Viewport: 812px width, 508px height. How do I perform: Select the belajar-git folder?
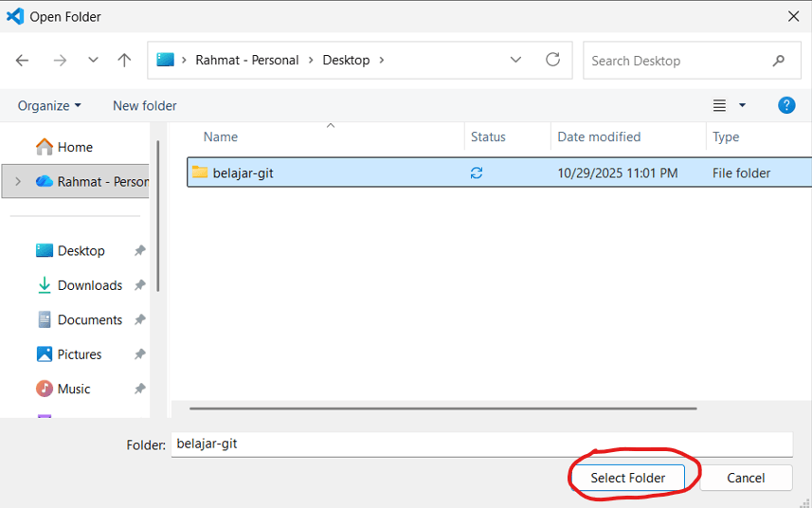point(499,172)
